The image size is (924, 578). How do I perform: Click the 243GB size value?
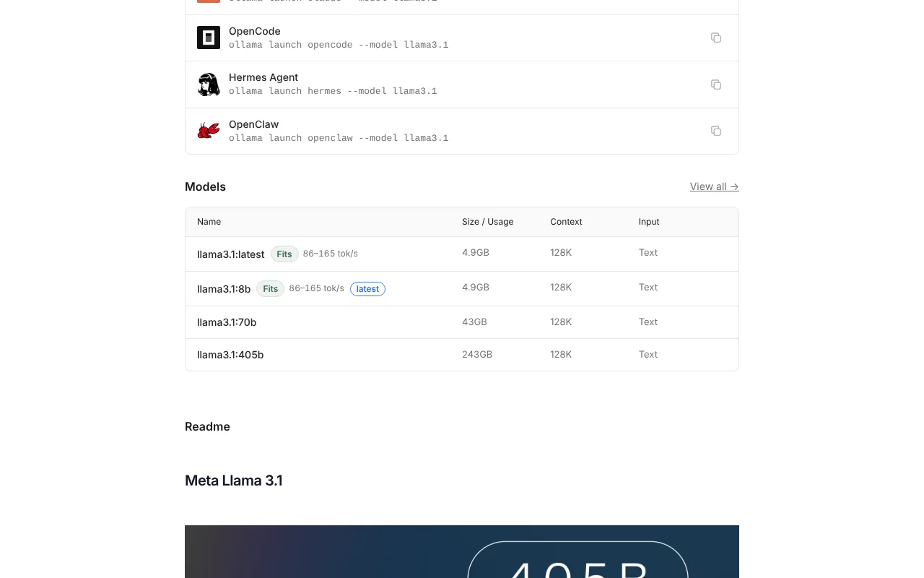[477, 354]
